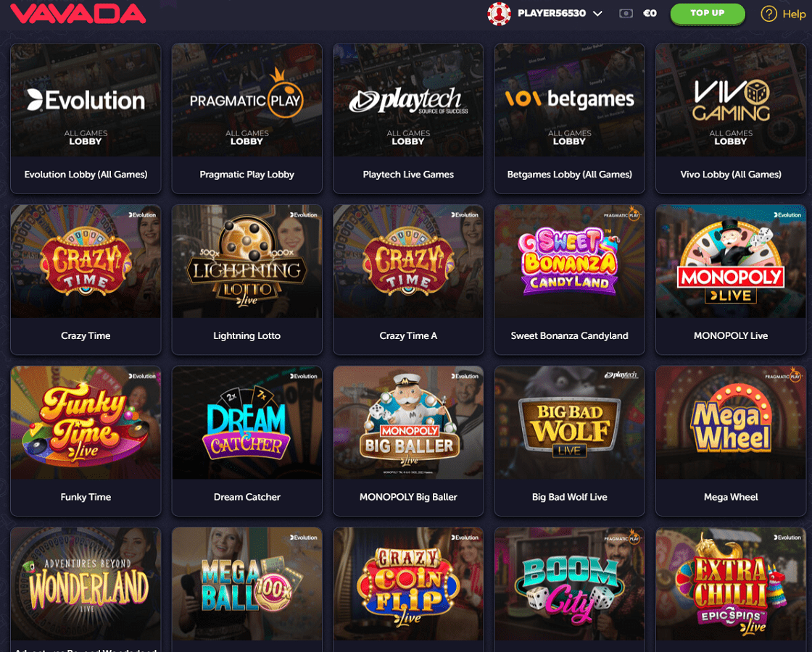Click the green TOP UP button
Image resolution: width=812 pixels, height=652 pixels.
tap(708, 14)
